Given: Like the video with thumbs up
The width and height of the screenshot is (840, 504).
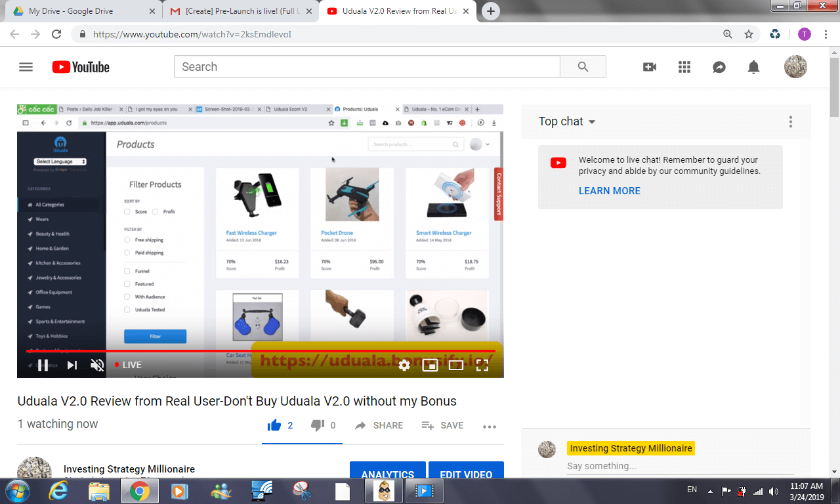Looking at the screenshot, I should (x=274, y=425).
